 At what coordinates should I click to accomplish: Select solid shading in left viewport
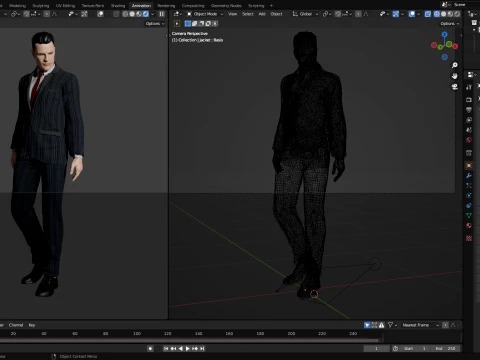coord(132,14)
